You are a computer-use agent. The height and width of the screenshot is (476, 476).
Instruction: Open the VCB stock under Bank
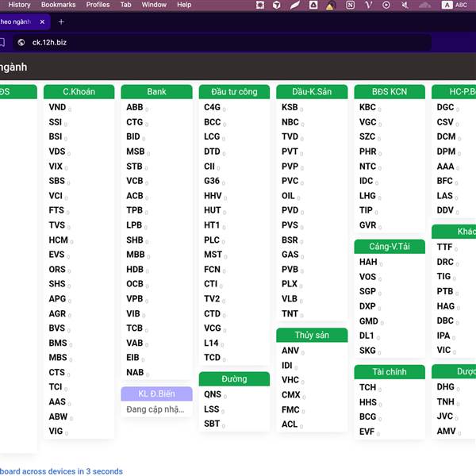[x=134, y=181]
